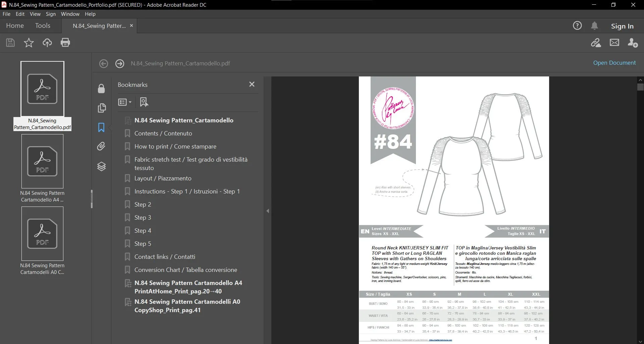644x344 pixels.
Task: Go to Step 3 bookmark
Action: click(x=143, y=217)
